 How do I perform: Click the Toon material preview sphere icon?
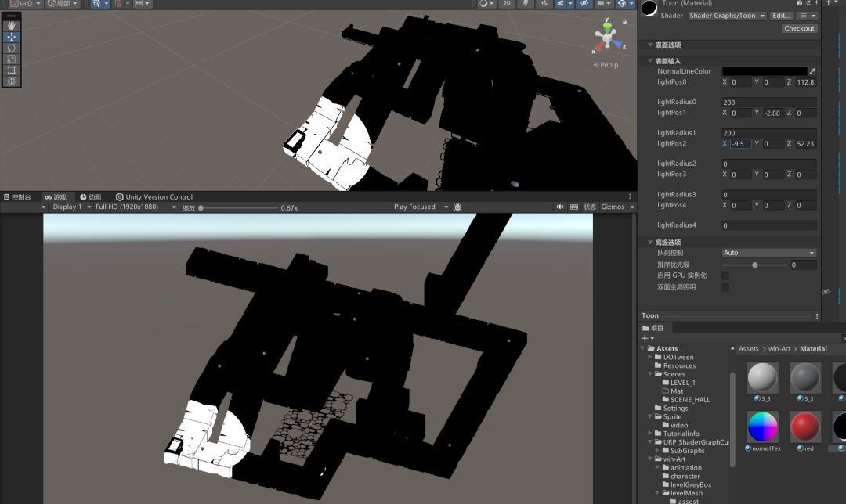649,9
